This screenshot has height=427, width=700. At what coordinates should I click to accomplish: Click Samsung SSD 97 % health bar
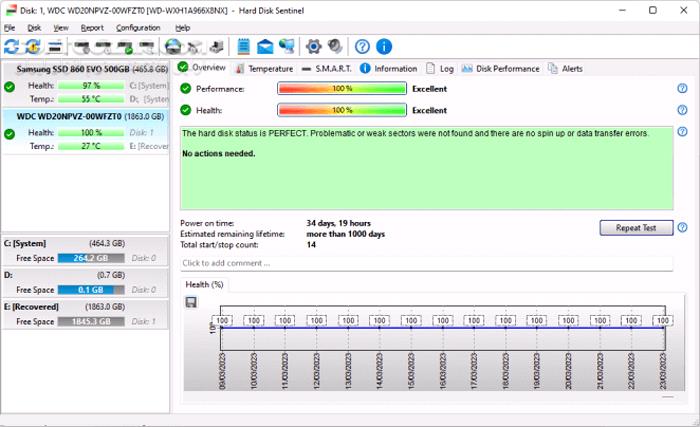point(91,85)
